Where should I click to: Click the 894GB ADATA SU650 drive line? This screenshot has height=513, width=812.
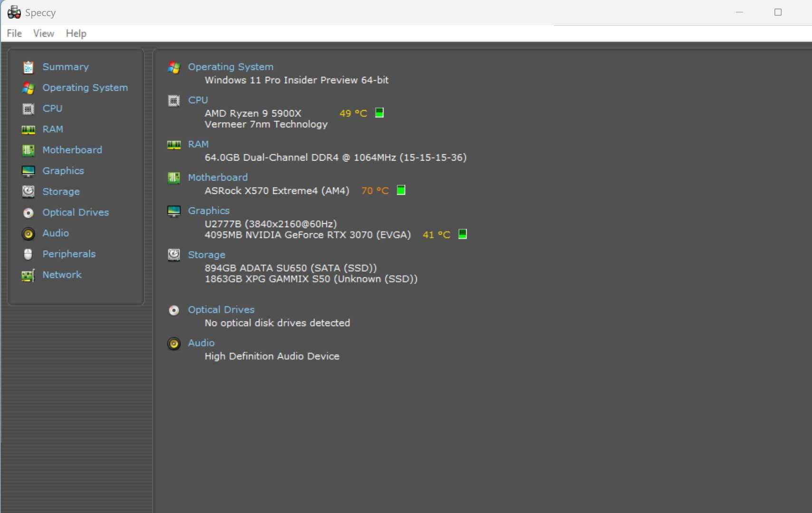[x=291, y=268]
